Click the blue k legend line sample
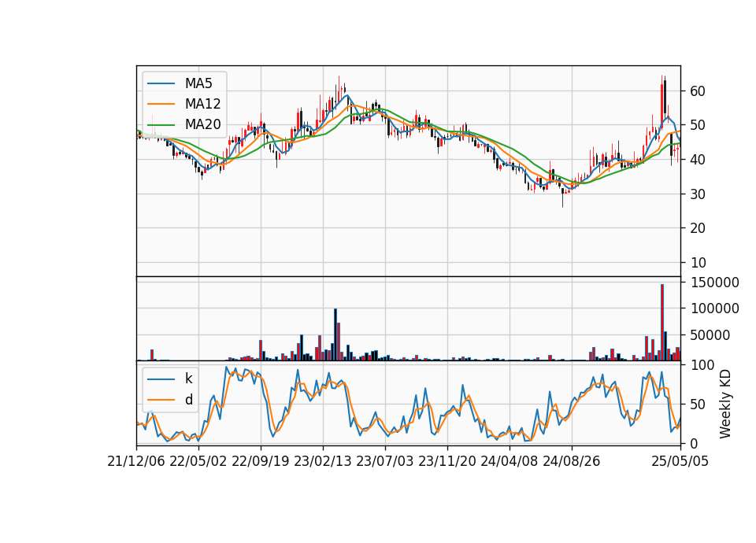 (x=161, y=379)
